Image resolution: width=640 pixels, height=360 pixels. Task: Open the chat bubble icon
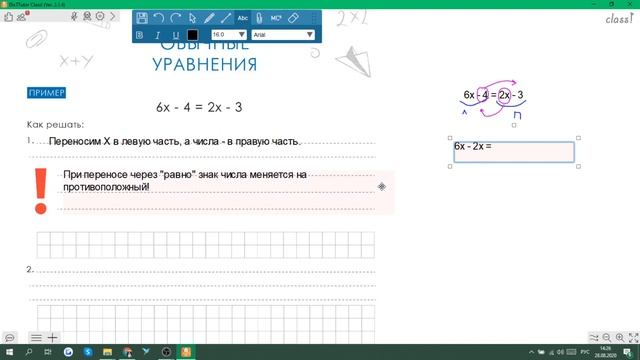point(9,338)
